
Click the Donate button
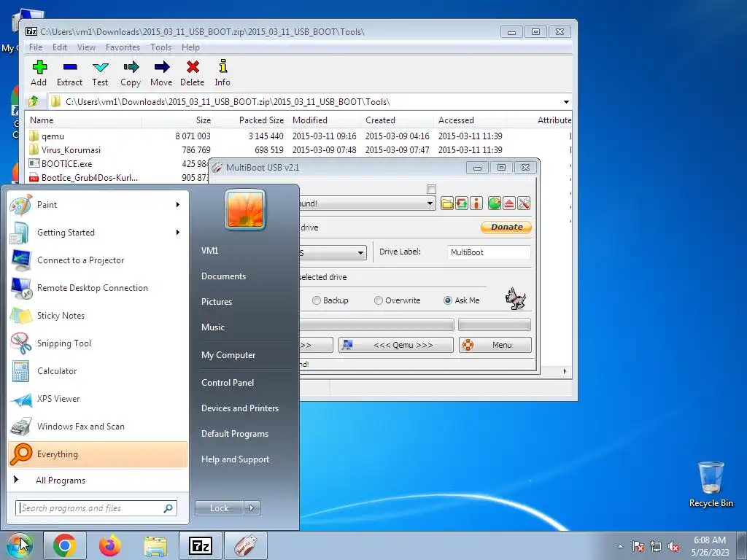(506, 227)
